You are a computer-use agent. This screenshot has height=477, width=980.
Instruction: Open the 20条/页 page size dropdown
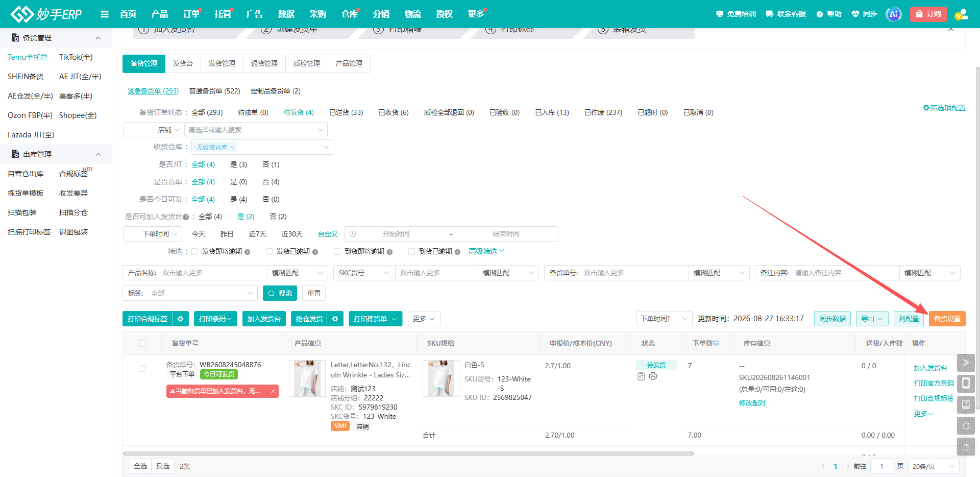click(934, 466)
